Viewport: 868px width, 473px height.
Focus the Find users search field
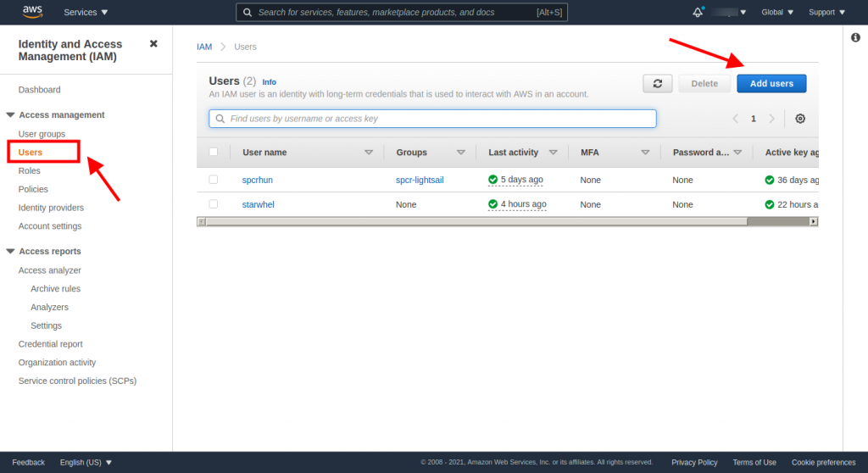(432, 119)
